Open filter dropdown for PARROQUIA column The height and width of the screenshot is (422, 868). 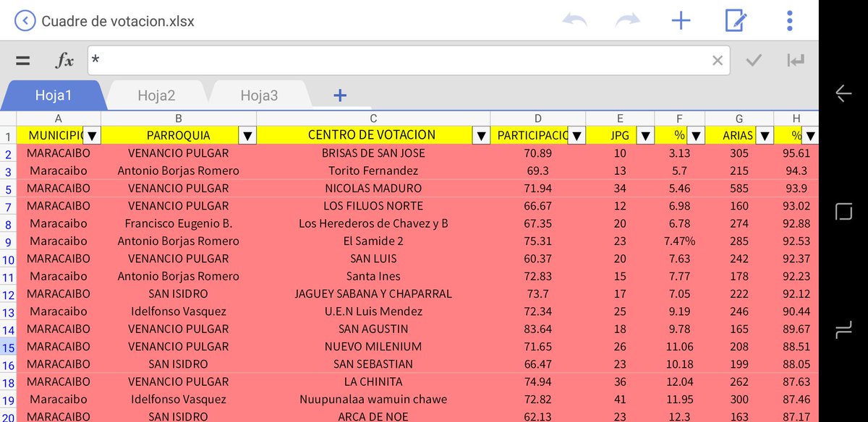click(247, 135)
